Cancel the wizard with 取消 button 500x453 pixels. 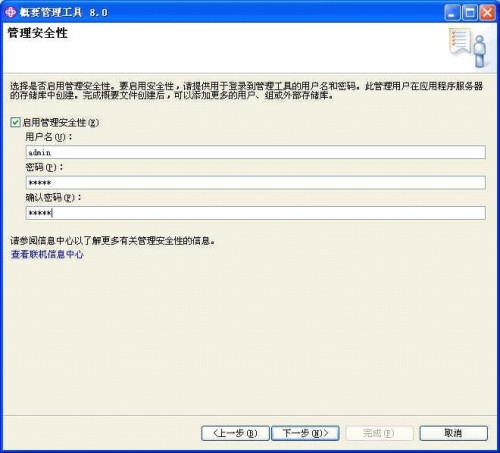(453, 433)
